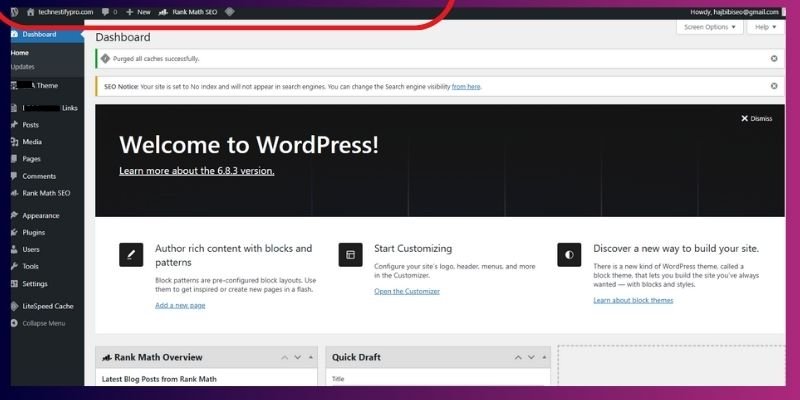Dismiss the Purged all caches notice

pos(774,59)
